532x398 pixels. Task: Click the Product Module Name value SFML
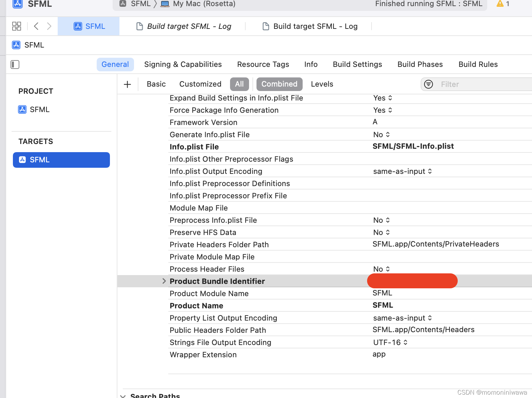382,293
